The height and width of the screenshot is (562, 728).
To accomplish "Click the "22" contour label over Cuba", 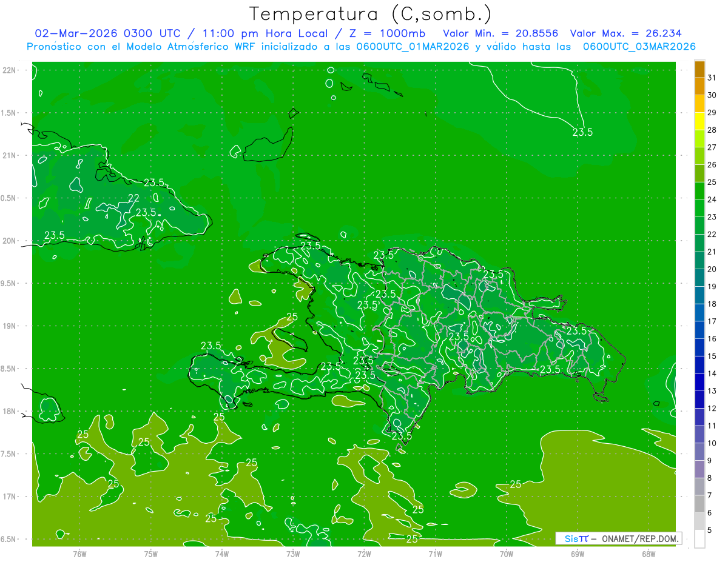I will pyautogui.click(x=134, y=198).
